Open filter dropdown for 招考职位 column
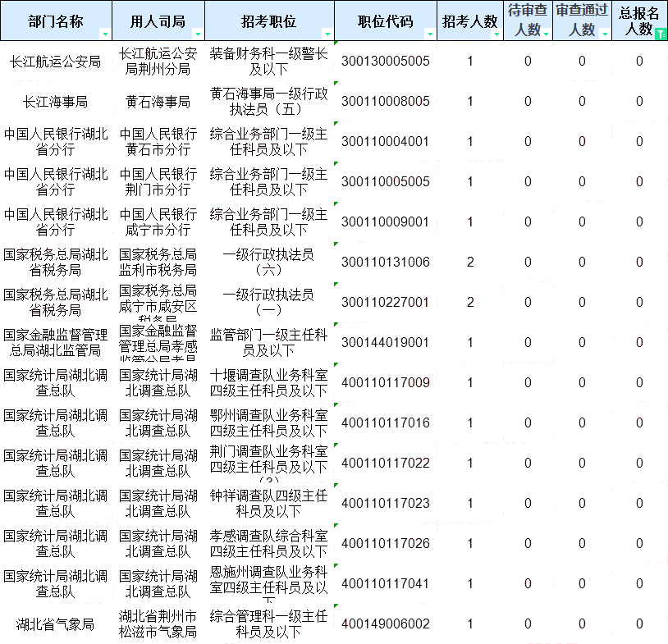The image size is (668, 644). click(327, 34)
